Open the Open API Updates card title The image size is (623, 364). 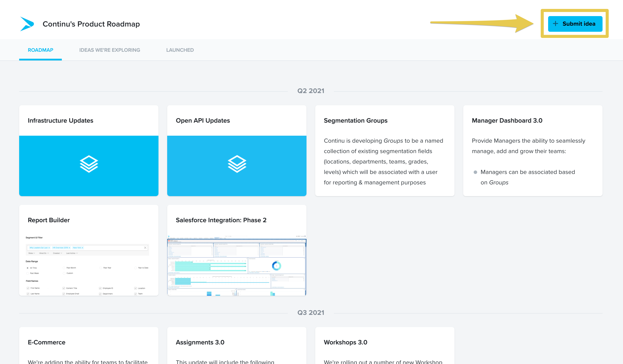point(203,120)
